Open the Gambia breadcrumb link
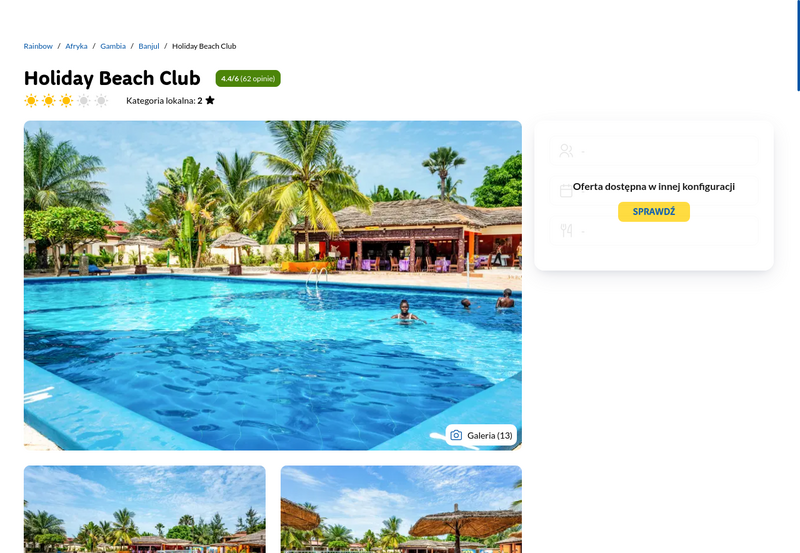The image size is (800, 553). 113,46
